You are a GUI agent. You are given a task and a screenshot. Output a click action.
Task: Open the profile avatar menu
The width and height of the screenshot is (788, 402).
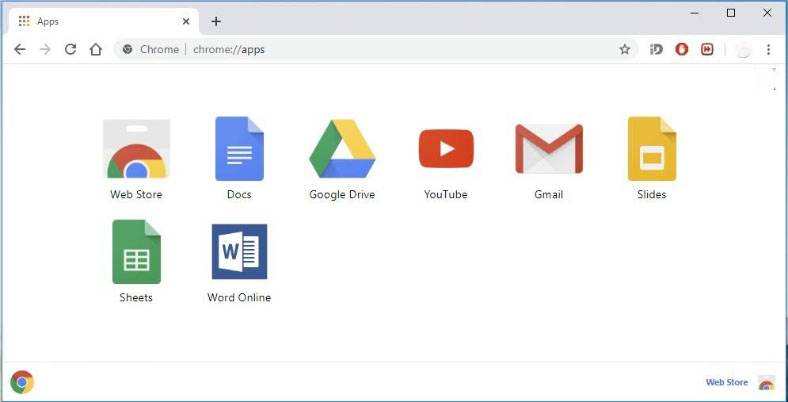pos(743,50)
